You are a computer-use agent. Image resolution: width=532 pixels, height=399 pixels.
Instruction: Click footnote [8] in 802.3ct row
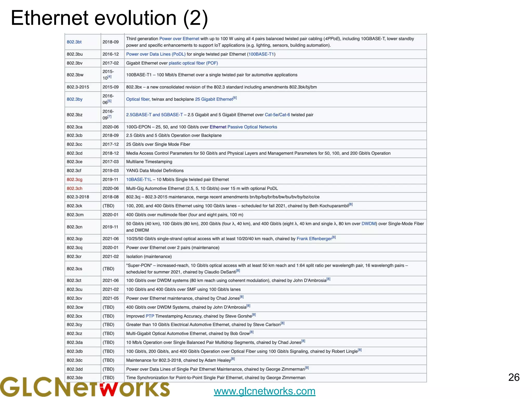pyautogui.click(x=328, y=279)
